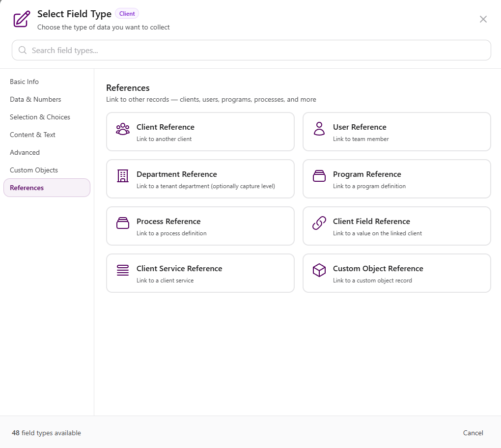
Task: Open the Custom Objects category
Action: point(47,170)
